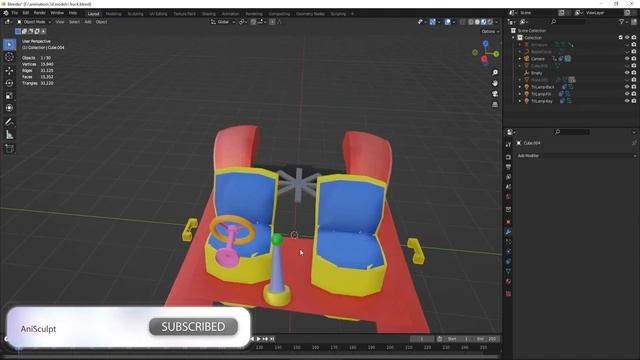Click the viewport zoom magnifier icon
640x360 pixels.
pos(495,73)
